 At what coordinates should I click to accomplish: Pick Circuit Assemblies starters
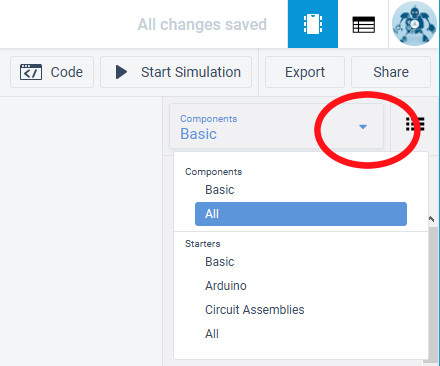[x=255, y=310]
